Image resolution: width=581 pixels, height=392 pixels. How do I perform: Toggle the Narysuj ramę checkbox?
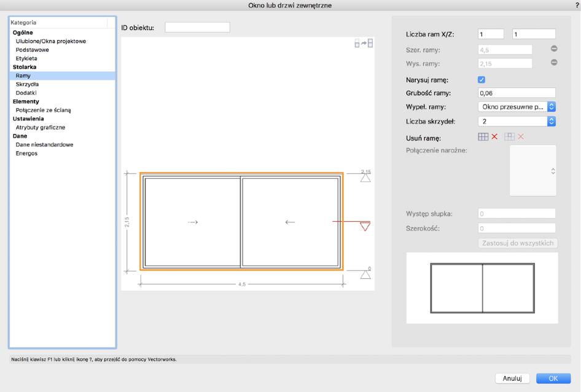pyautogui.click(x=482, y=80)
